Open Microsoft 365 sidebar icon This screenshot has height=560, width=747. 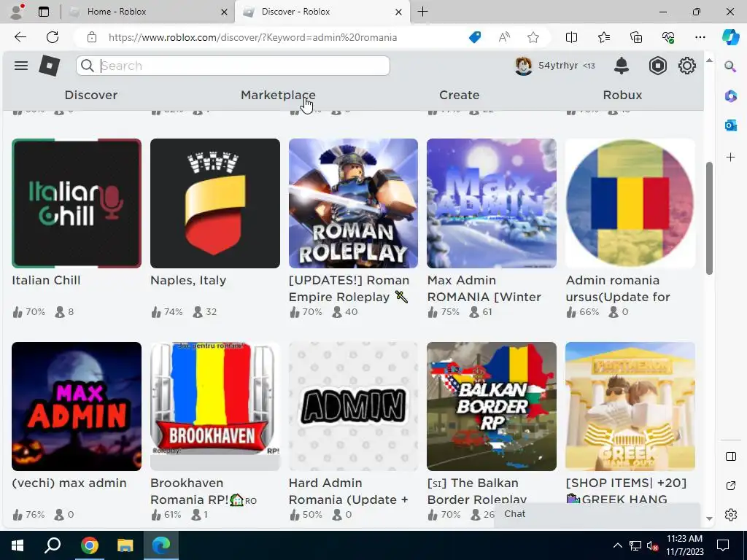(x=730, y=96)
